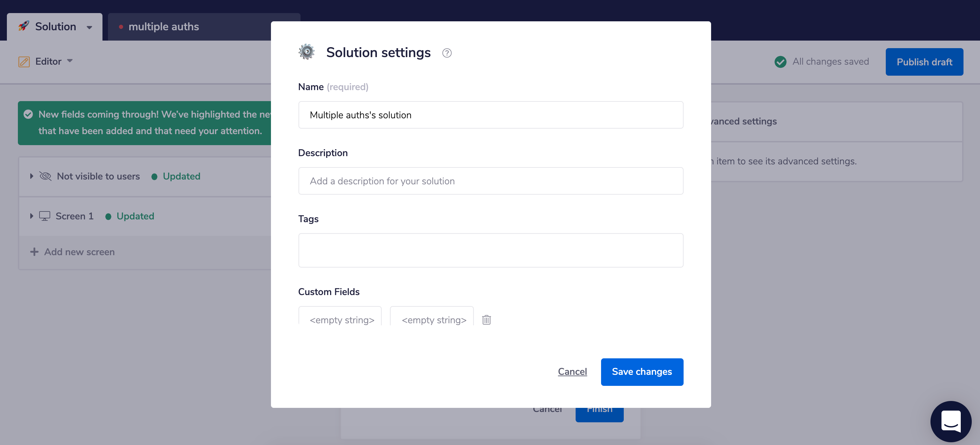
Task: Click the Tags input box
Action: 490,250
